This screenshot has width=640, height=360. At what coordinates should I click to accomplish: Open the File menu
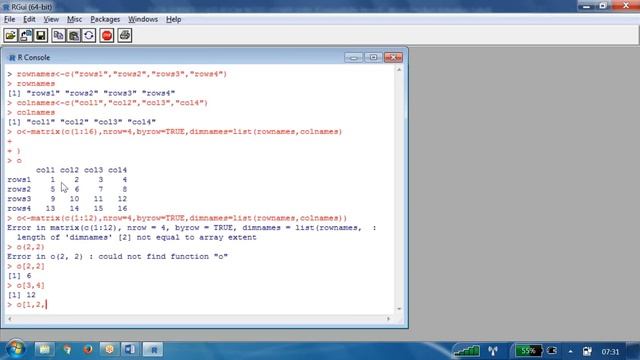click(9, 19)
